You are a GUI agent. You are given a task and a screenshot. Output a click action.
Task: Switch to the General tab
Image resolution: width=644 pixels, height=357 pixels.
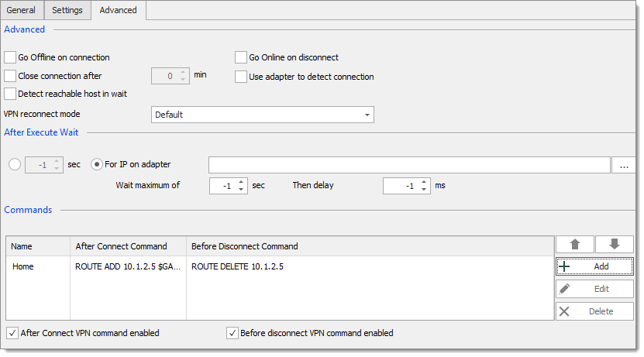tap(21, 10)
